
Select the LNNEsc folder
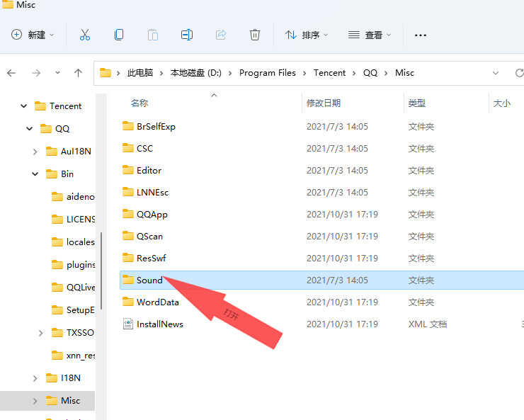152,193
